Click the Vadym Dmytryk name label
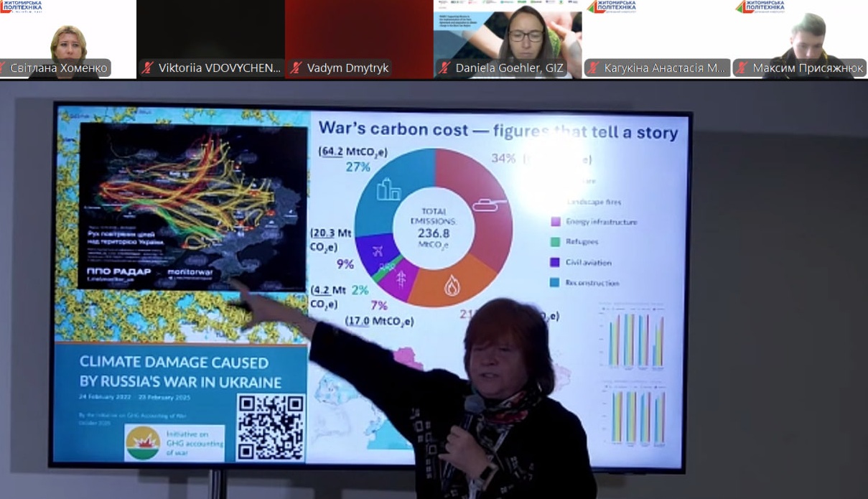This screenshot has width=868, height=499. coord(347,68)
